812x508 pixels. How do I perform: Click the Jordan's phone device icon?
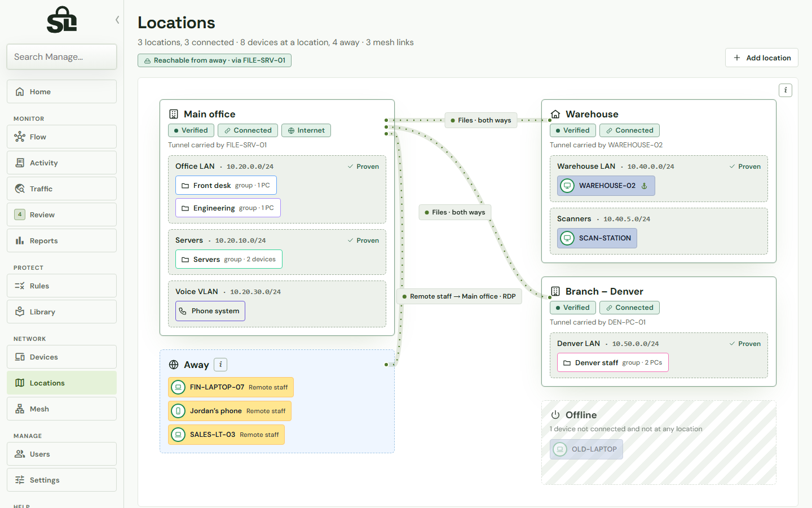[178, 411]
